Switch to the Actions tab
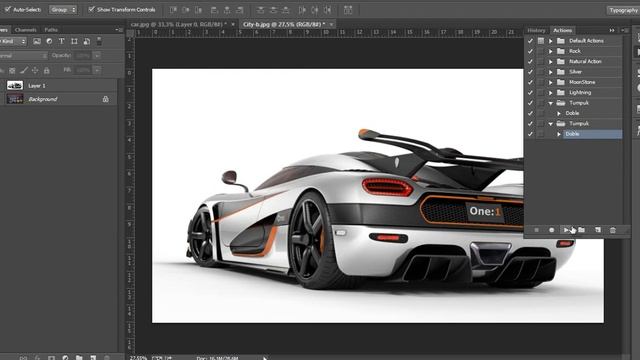This screenshot has height=360, width=640. [x=562, y=30]
